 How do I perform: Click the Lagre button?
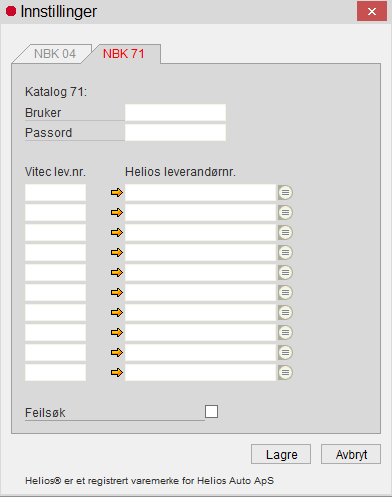click(x=281, y=454)
